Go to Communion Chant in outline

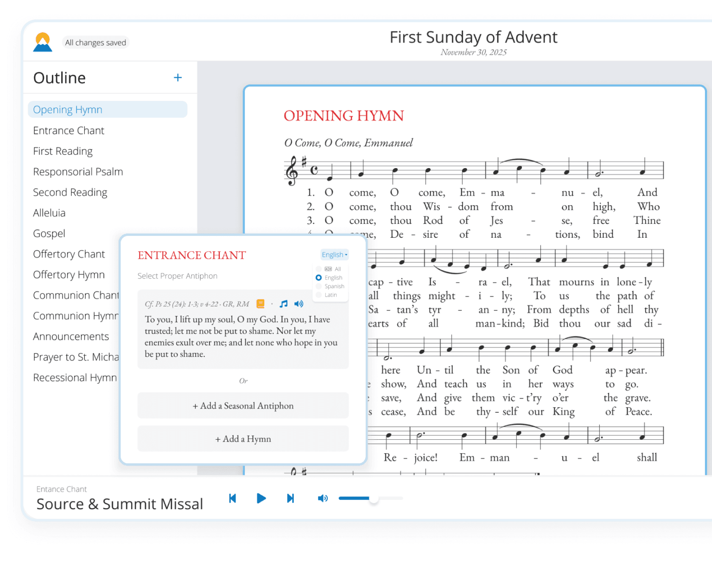(x=76, y=295)
